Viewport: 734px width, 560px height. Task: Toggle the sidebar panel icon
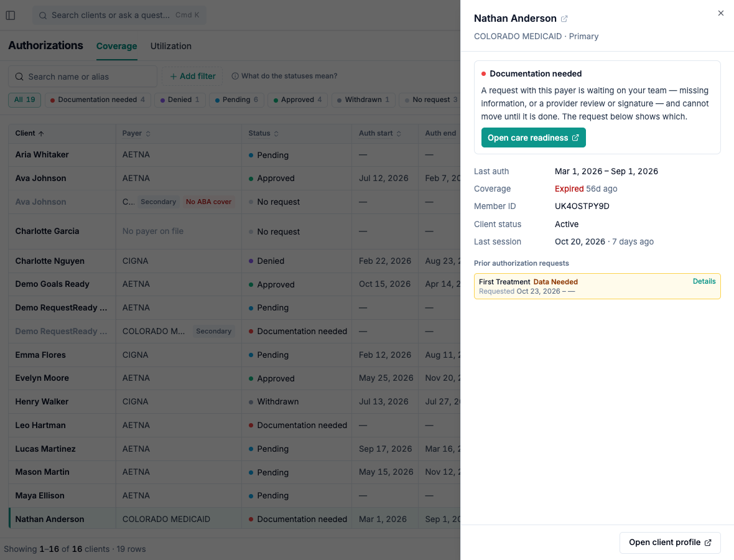pyautogui.click(x=11, y=16)
